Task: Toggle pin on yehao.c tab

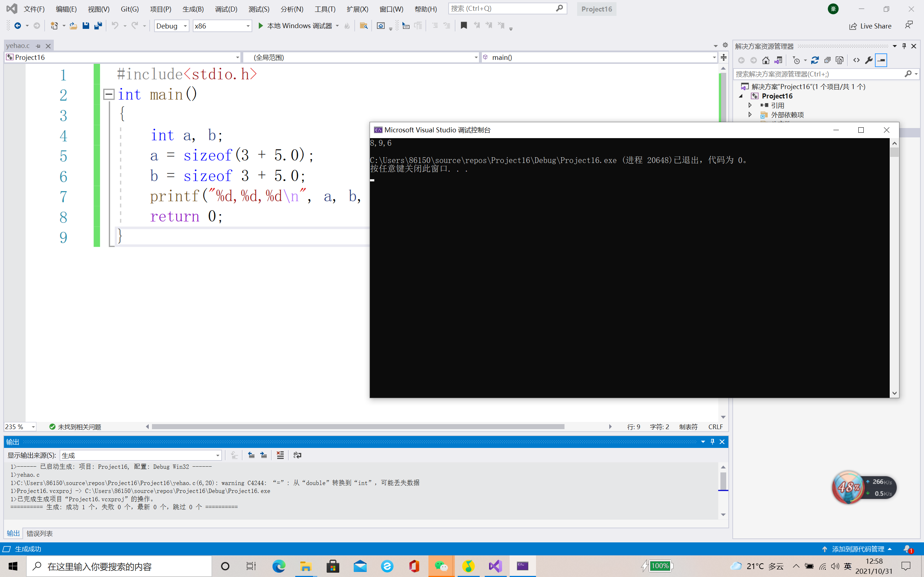Action: click(38, 46)
